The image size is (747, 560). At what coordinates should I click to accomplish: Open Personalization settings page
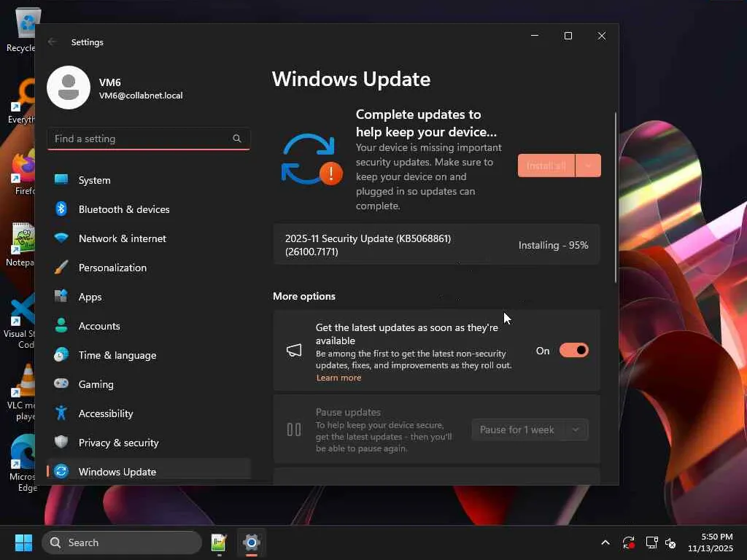tap(149, 268)
